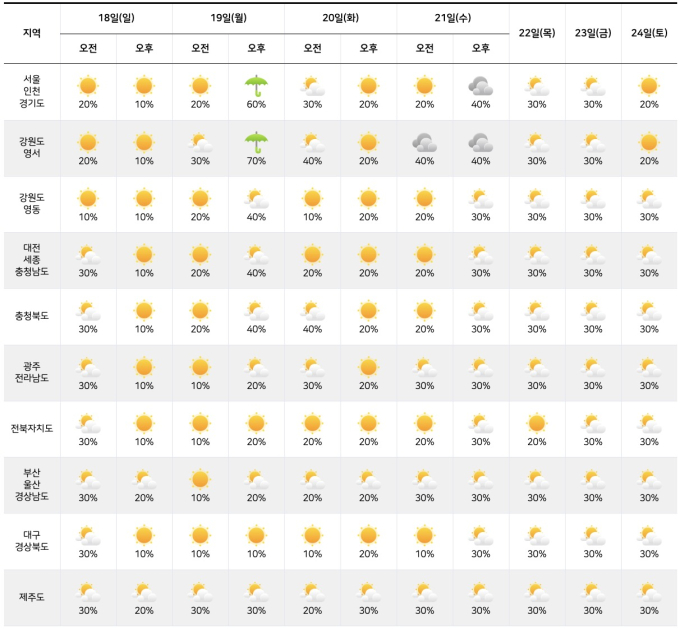Click the 강원도 영서 21일 오후 grey cloud icon
The image size is (680, 629).
[x=481, y=142]
